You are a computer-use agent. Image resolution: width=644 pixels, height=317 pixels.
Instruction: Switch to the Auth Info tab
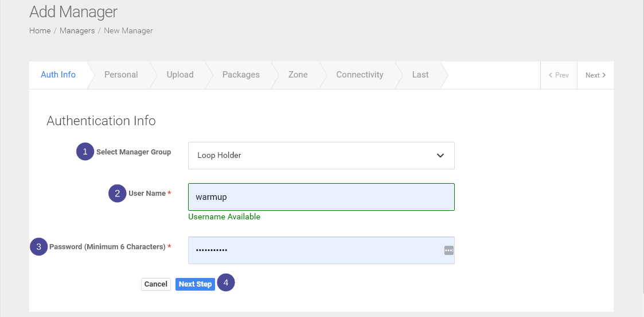coord(58,75)
